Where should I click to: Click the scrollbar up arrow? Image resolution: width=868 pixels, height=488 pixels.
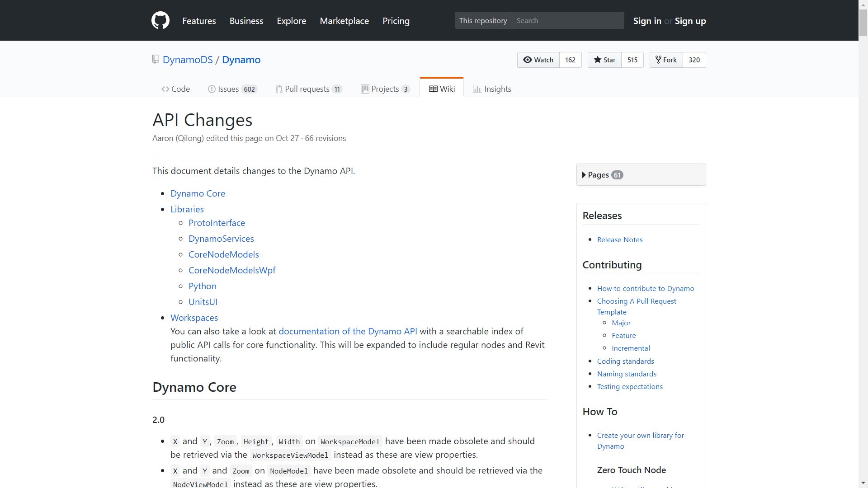(863, 4)
